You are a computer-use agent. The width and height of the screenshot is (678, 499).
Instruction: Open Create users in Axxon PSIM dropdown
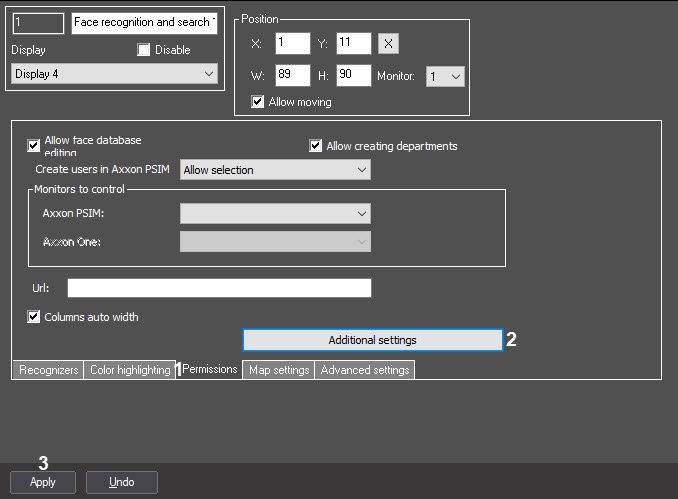[275, 170]
